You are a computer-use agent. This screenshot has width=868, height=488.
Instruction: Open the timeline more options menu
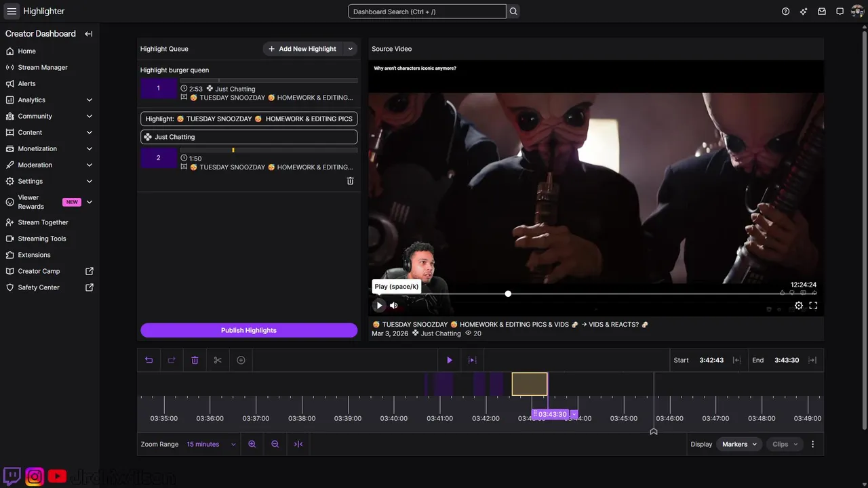(x=812, y=444)
